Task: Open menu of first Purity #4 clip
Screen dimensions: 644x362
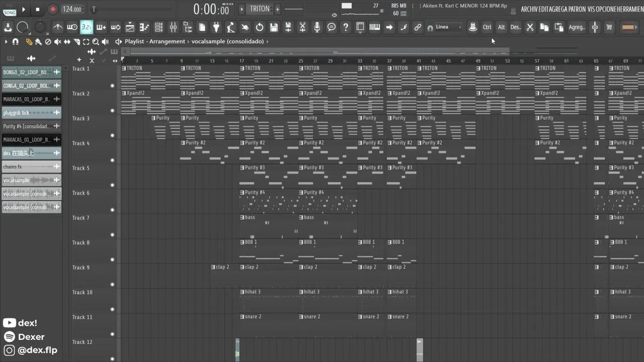Action: click(242, 193)
